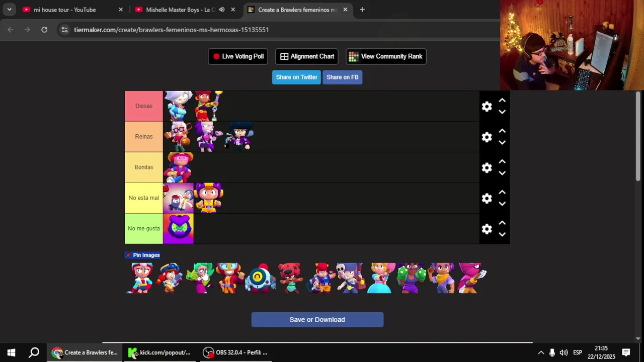Reload the tiermaker page
Screen dimensions: 644x362
(x=44, y=30)
